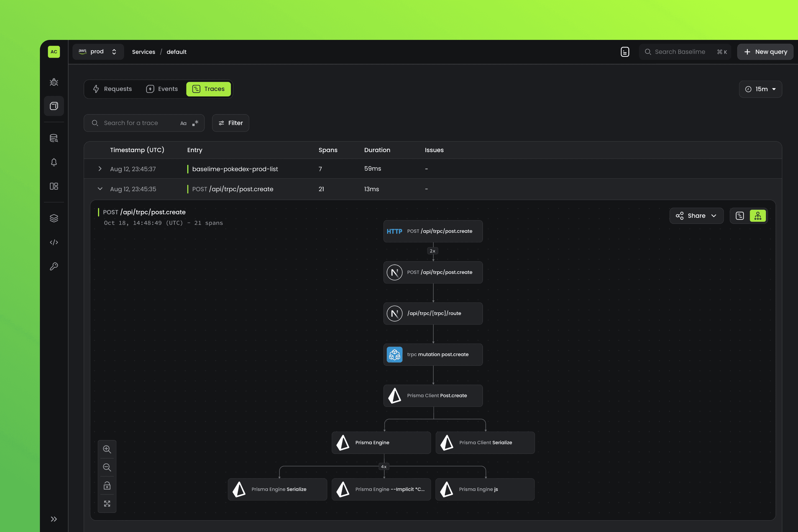This screenshot has width=798, height=532.
Task: Toggle case-sensitive trace search (Aa)
Action: click(183, 123)
